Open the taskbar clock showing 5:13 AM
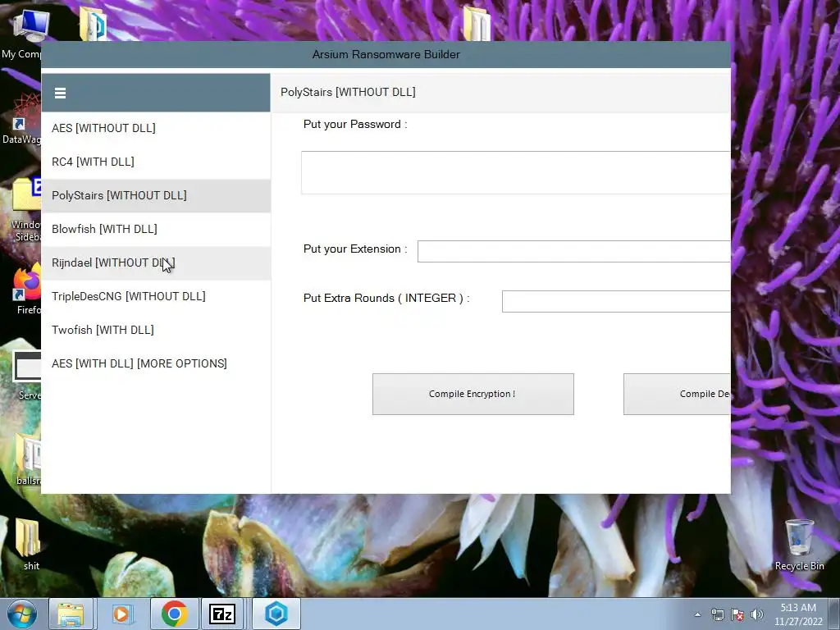Image resolution: width=840 pixels, height=630 pixels. tap(798, 614)
